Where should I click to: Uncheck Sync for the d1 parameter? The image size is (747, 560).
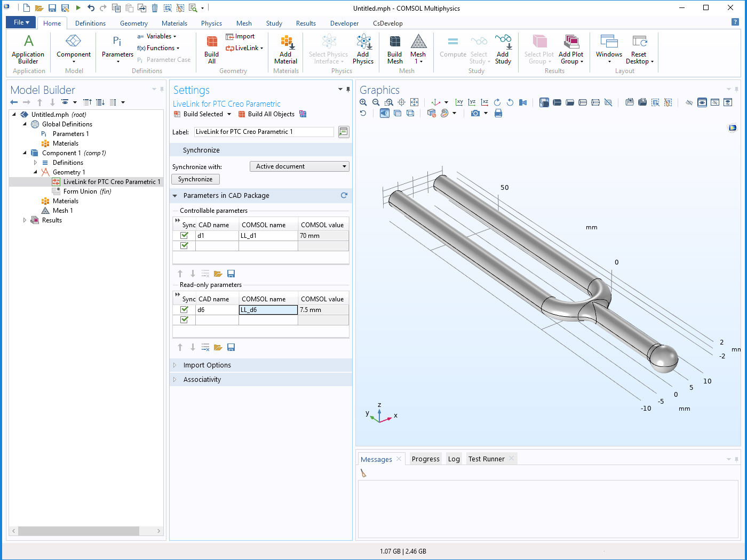click(x=184, y=235)
